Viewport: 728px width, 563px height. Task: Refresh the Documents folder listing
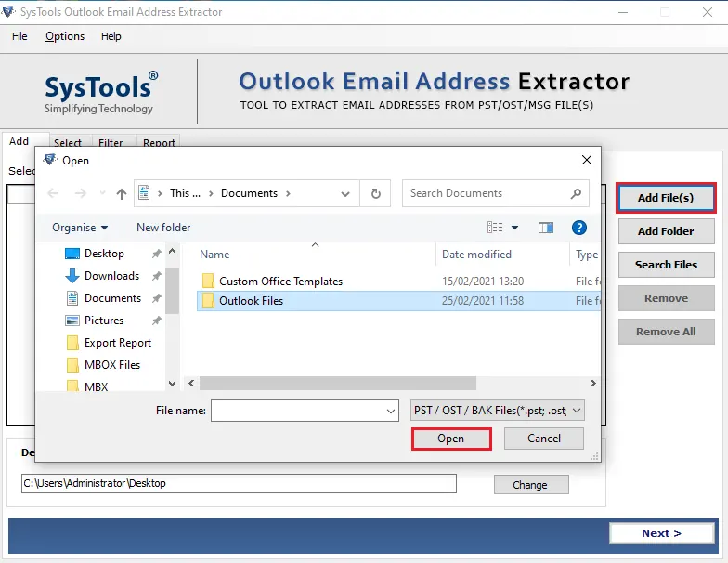coord(375,193)
